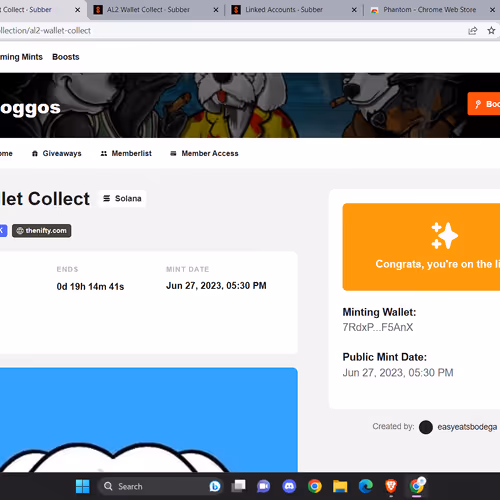
Task: Click the share page icon in address bar
Action: click(473, 31)
